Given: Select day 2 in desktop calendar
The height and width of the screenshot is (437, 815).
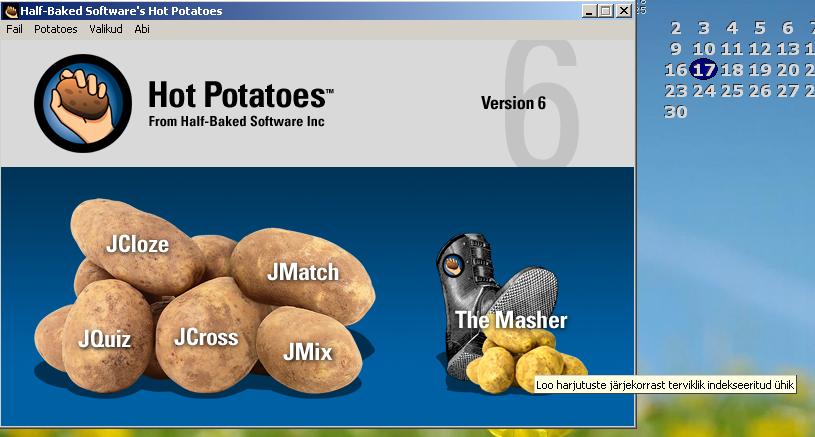Looking at the screenshot, I should click(x=676, y=28).
